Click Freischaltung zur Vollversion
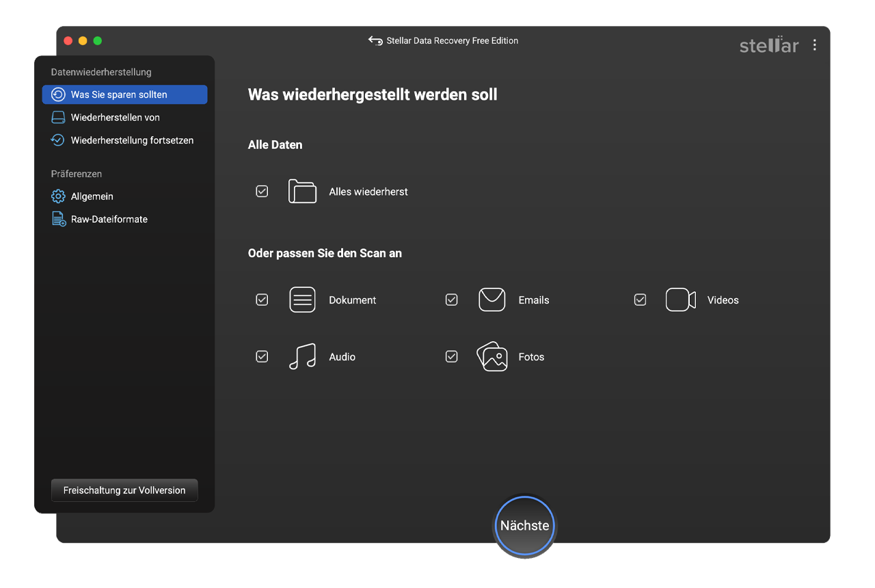 tap(124, 490)
